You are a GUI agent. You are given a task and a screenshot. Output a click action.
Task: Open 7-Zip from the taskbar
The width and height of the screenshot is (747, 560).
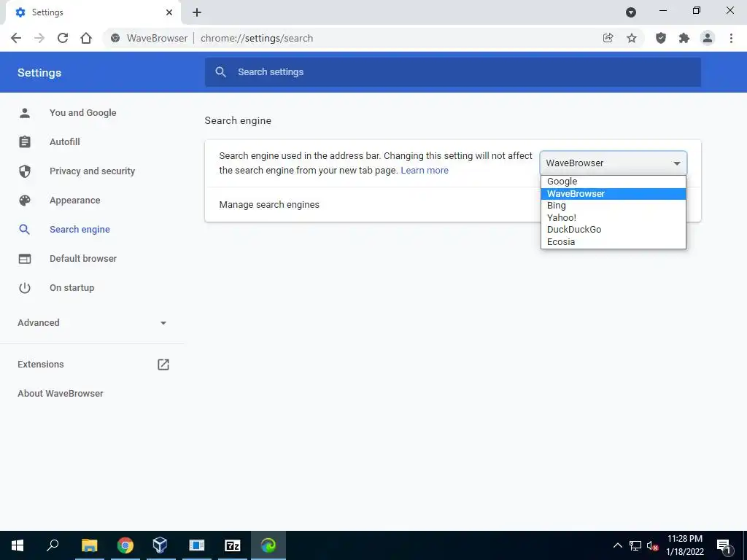coord(233,545)
